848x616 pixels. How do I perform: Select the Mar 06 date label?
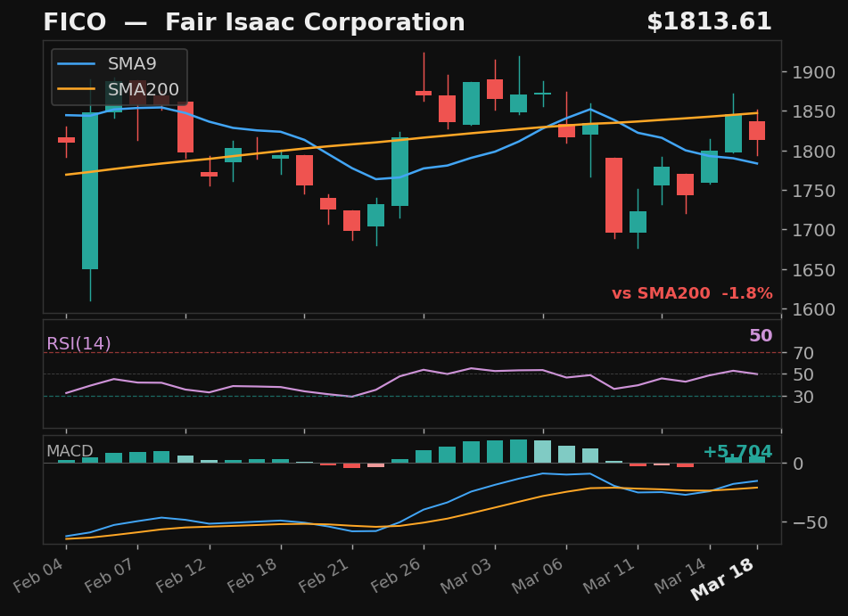tap(538, 575)
